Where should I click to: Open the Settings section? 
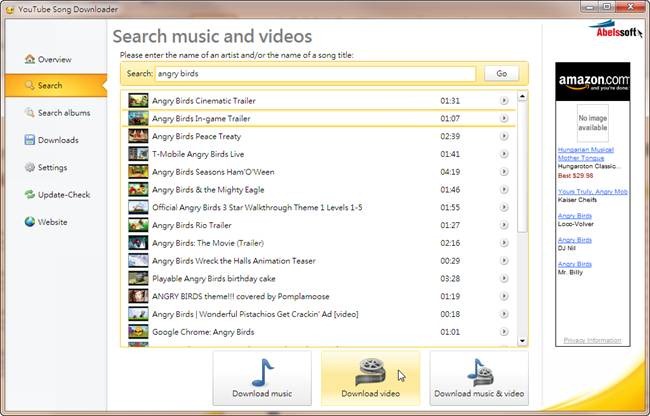46,167
